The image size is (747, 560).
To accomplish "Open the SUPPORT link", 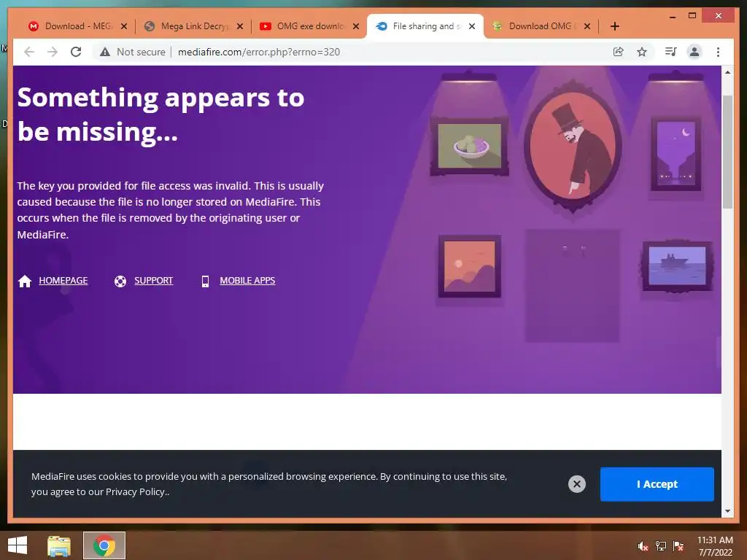I will pyautogui.click(x=153, y=281).
